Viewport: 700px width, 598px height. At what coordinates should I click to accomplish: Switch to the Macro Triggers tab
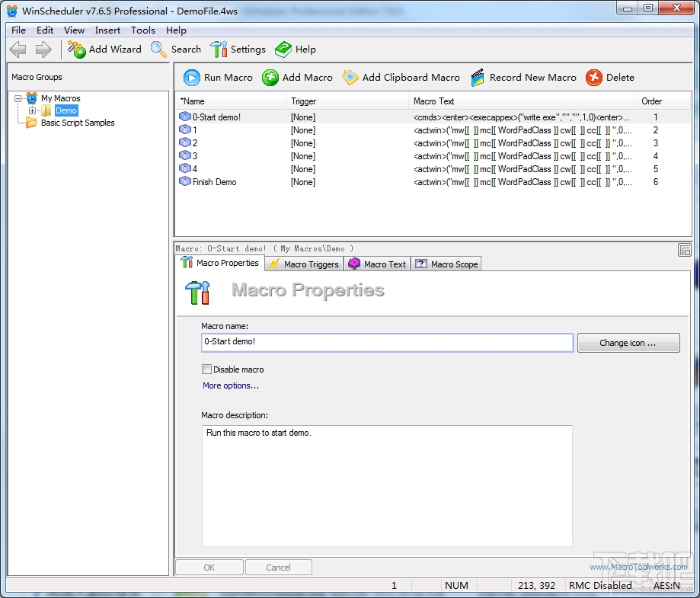[305, 264]
